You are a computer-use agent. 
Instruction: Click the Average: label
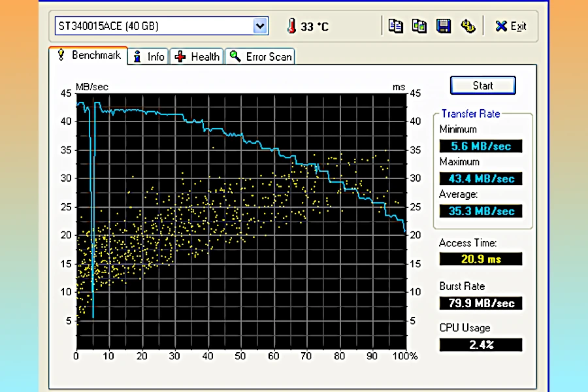(458, 194)
